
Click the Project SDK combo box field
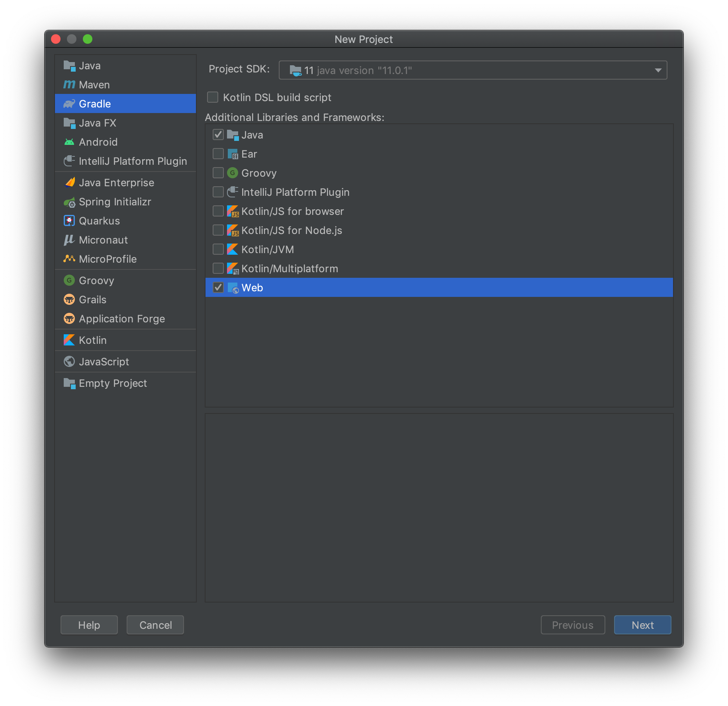tap(473, 70)
